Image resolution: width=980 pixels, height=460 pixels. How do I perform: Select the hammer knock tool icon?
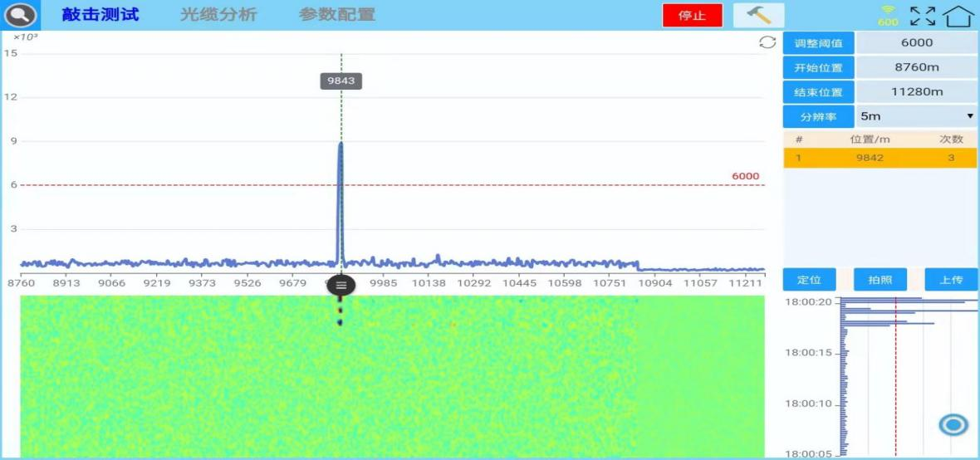click(x=758, y=16)
